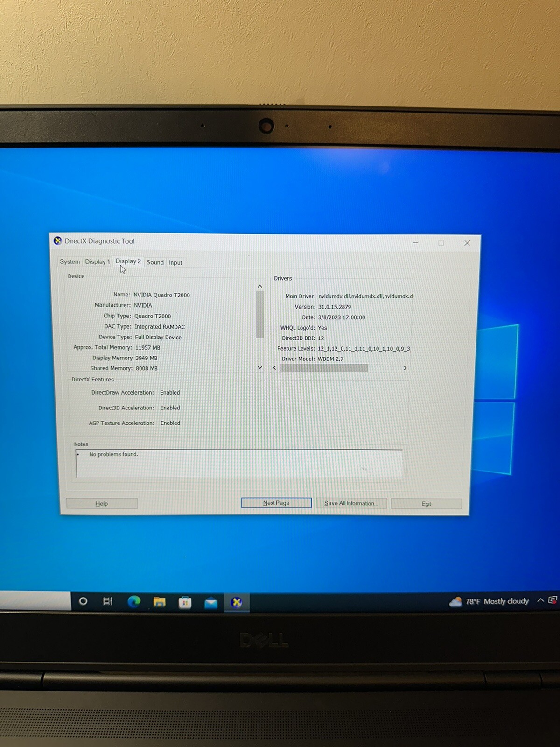Go to Next Page
This screenshot has height=747, width=560.
coord(276,503)
